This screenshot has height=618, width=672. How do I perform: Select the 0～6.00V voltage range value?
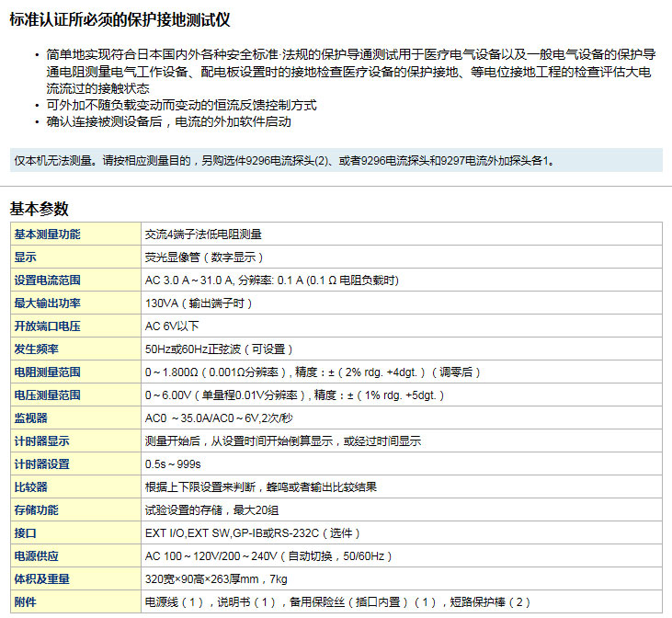coord(294,395)
